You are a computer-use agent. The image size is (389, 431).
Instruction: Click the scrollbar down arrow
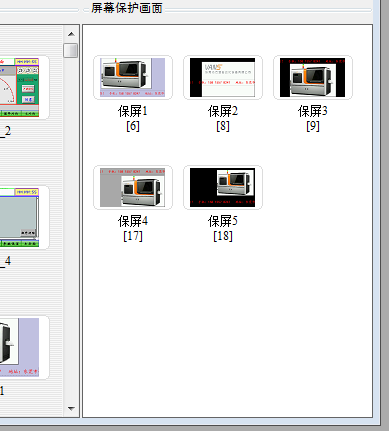click(71, 408)
